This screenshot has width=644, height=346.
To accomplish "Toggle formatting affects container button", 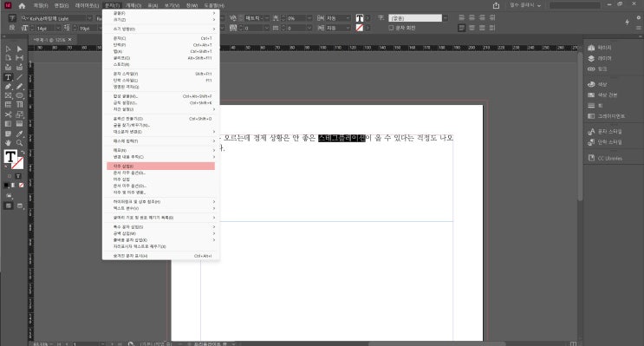I will 9,176.
